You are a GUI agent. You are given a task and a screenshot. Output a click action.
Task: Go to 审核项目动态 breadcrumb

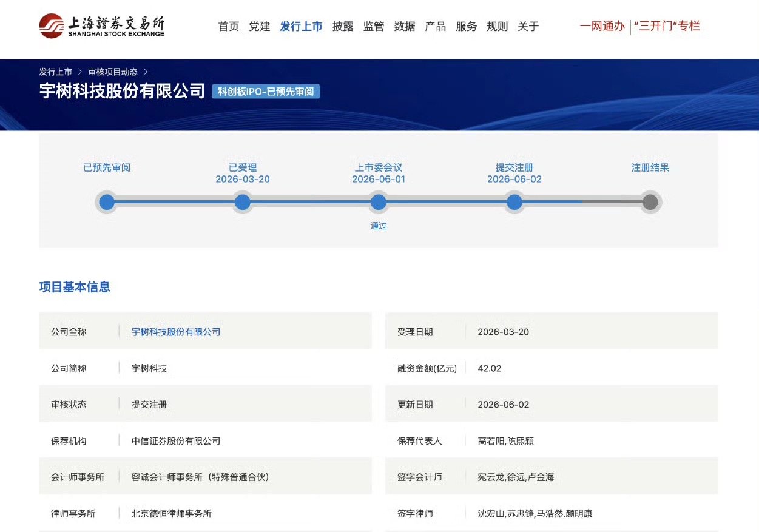point(113,72)
